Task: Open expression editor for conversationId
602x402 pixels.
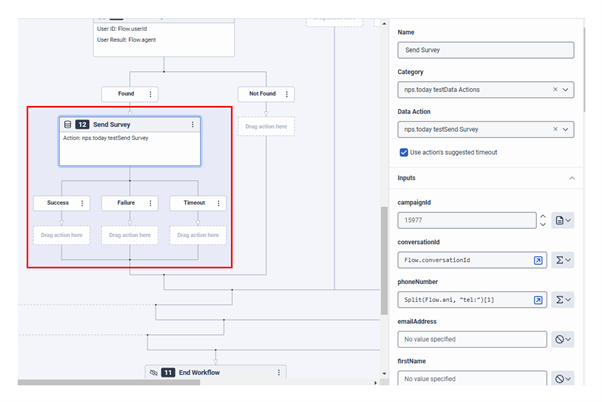Action: (538, 260)
